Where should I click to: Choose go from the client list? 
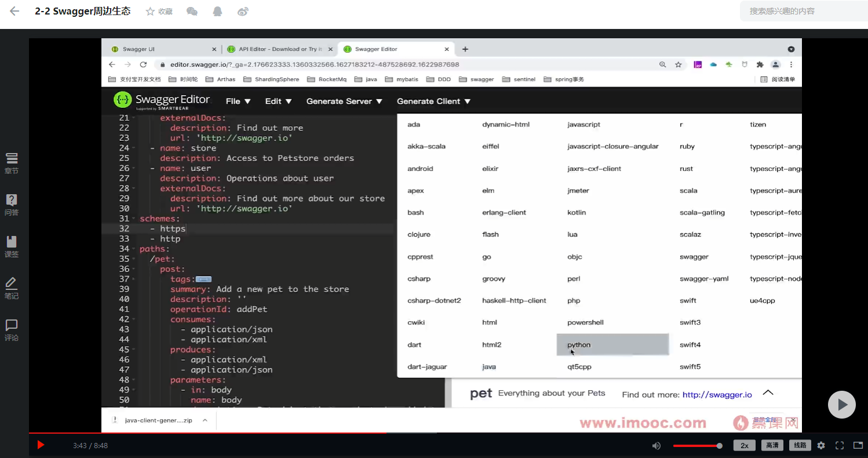tap(487, 257)
